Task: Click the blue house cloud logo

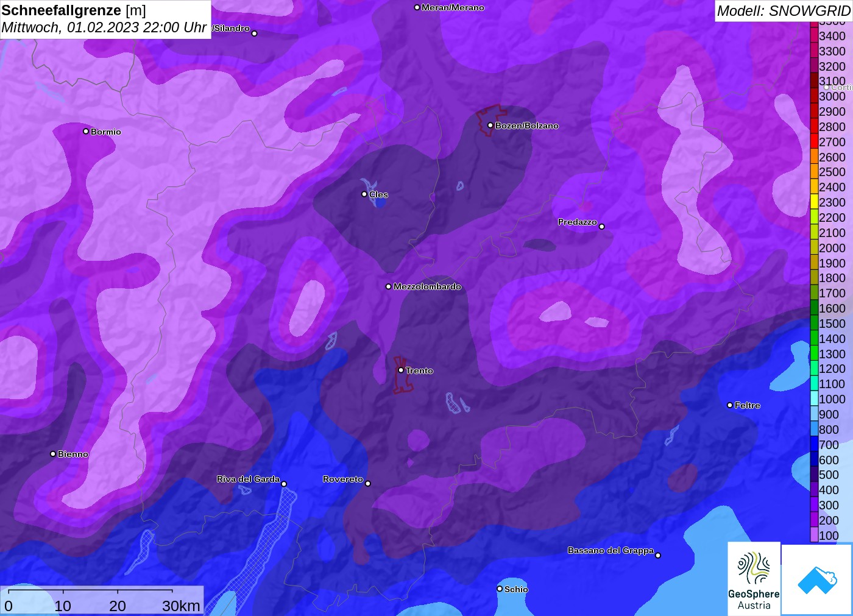Action: pyautogui.click(x=817, y=579)
